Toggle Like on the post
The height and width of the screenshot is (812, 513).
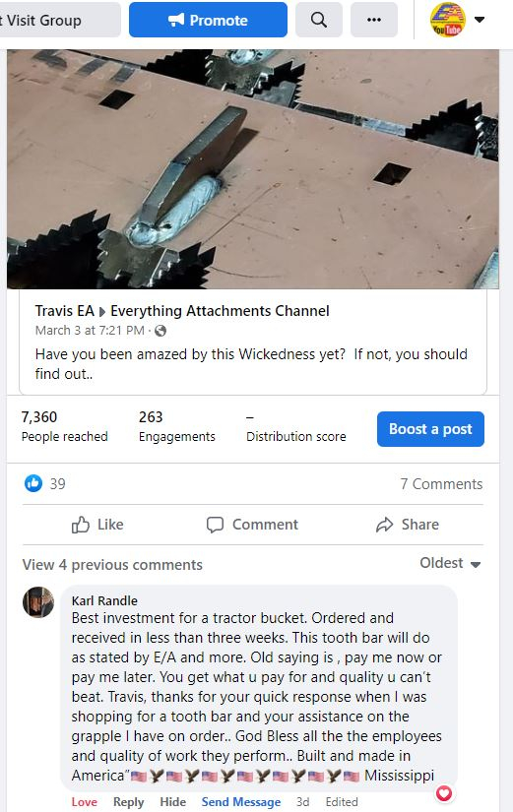97,525
